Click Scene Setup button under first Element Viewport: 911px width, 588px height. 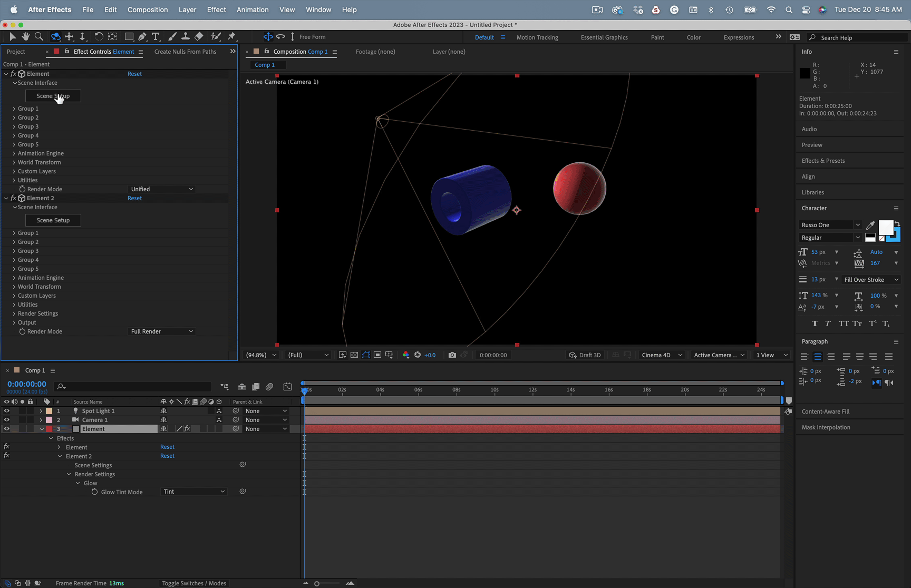tap(53, 96)
